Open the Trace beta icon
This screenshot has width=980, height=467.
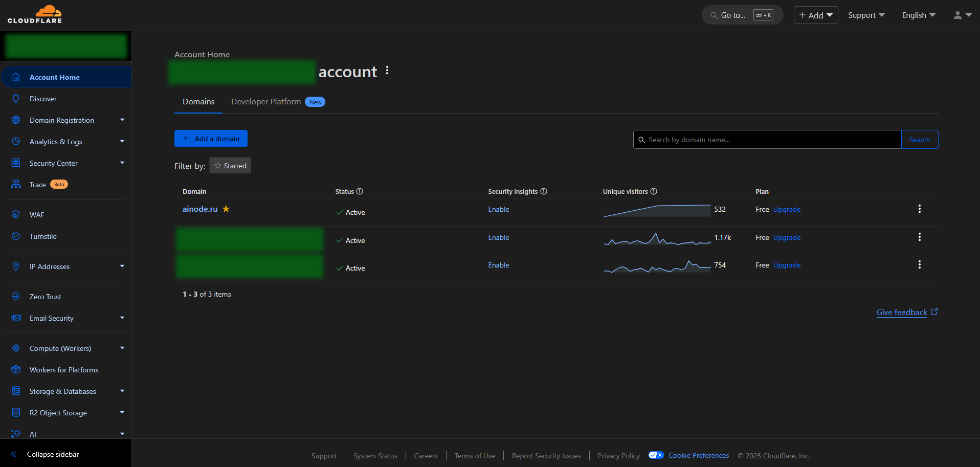click(16, 184)
